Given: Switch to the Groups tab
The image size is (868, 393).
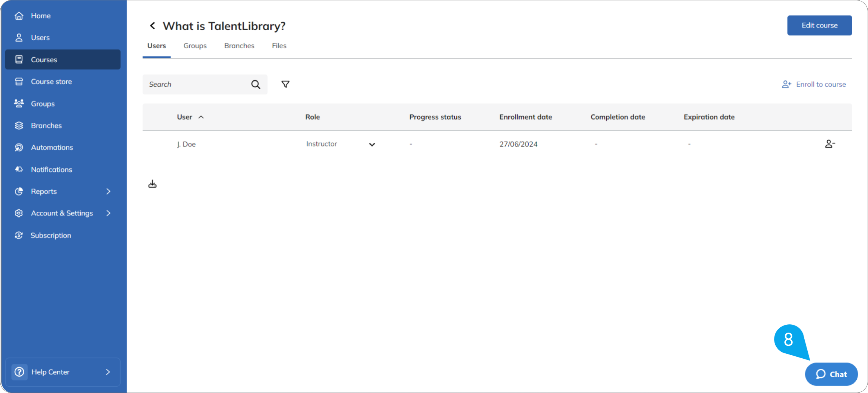Looking at the screenshot, I should 195,46.
